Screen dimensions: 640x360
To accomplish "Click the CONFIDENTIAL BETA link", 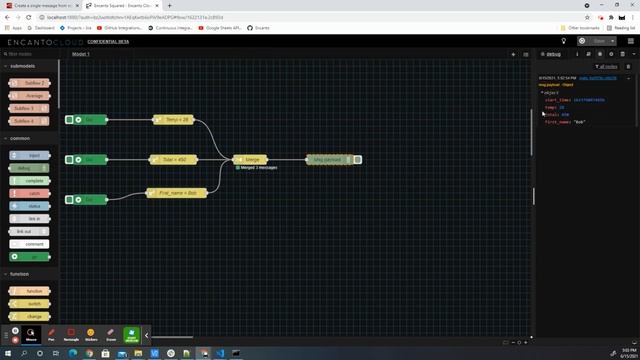I will point(108,42).
